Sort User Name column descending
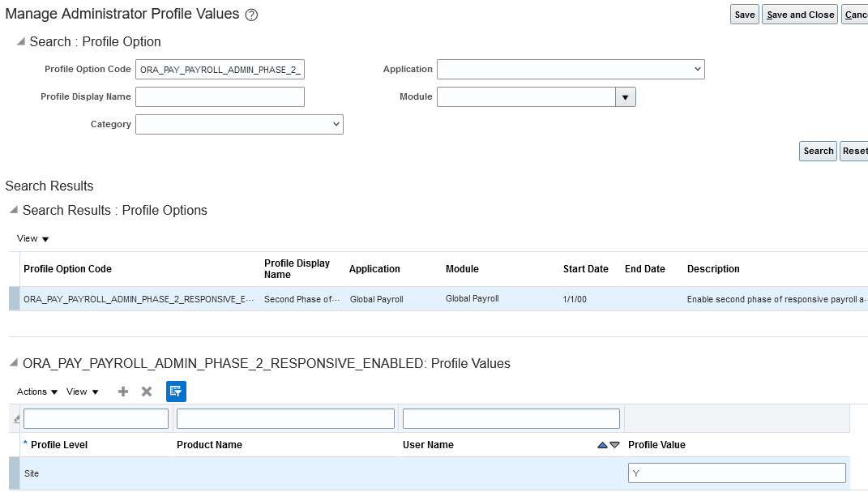 (615, 445)
